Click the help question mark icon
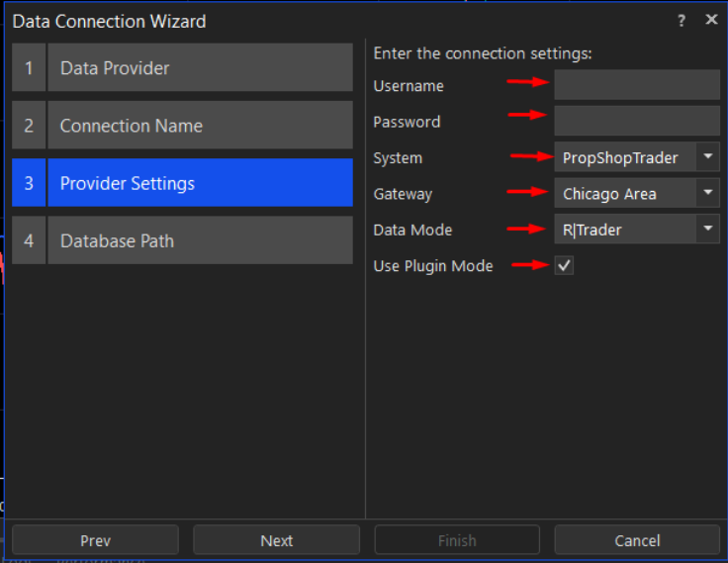 [x=682, y=21]
